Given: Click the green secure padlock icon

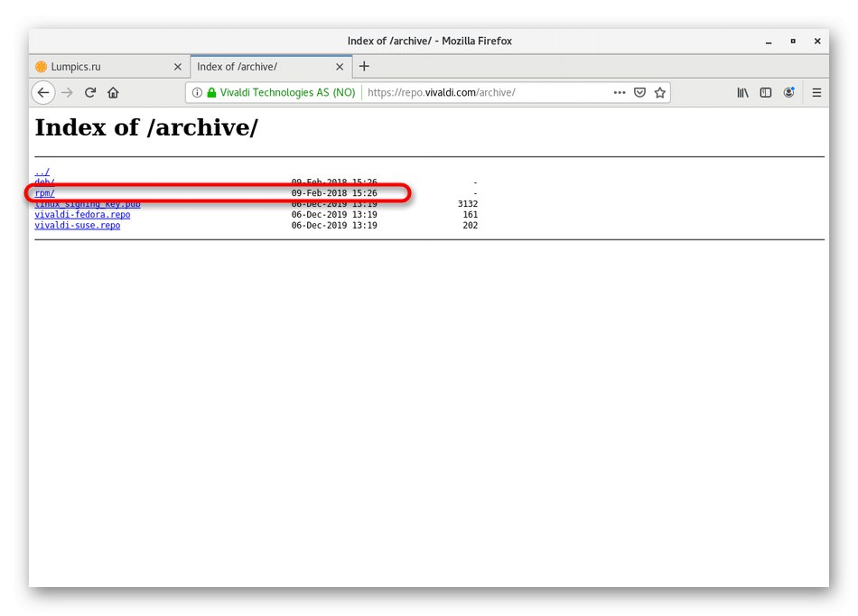Looking at the screenshot, I should (x=211, y=92).
